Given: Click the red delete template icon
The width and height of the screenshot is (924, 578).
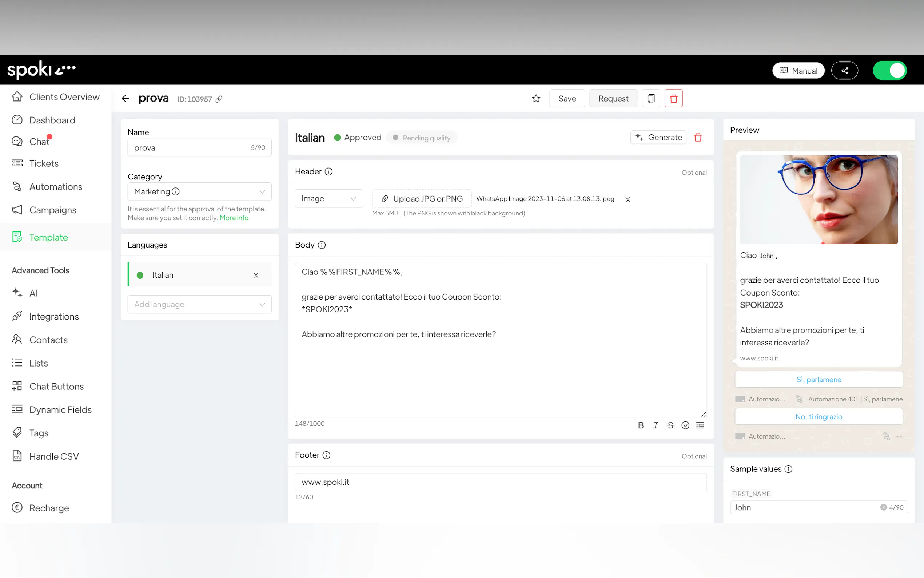Looking at the screenshot, I should point(673,99).
